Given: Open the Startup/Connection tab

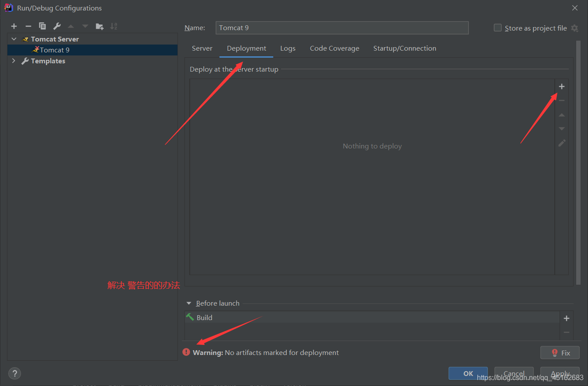Looking at the screenshot, I should pyautogui.click(x=405, y=48).
